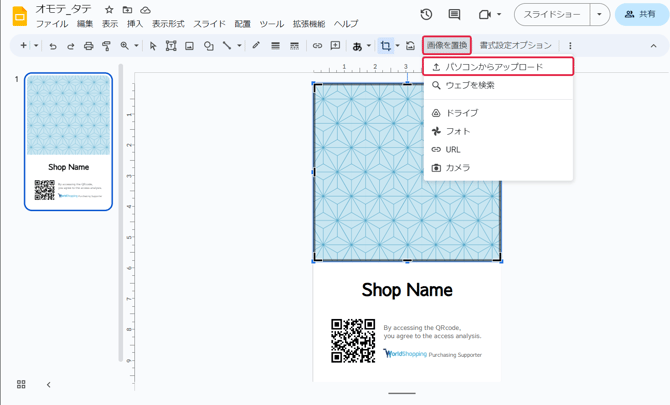Expand the slideshow dropdown arrow
The image size is (670, 405).
599,15
